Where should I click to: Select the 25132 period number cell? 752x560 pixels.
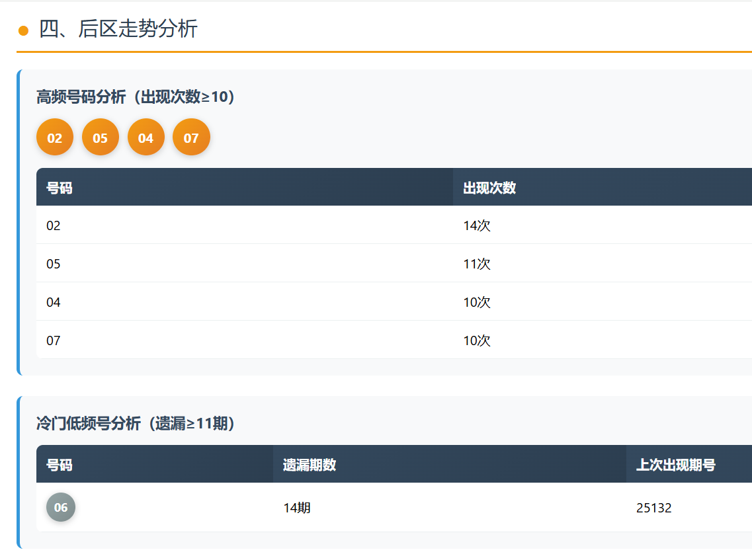[x=653, y=508]
